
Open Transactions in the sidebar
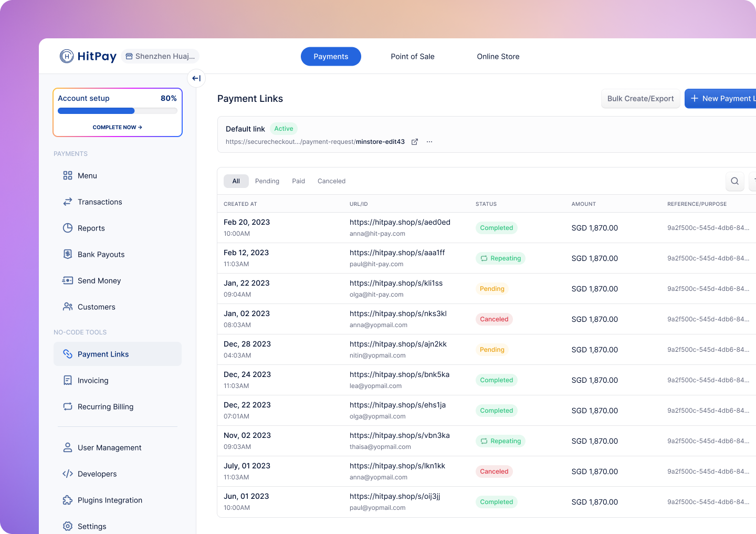[x=118, y=202]
